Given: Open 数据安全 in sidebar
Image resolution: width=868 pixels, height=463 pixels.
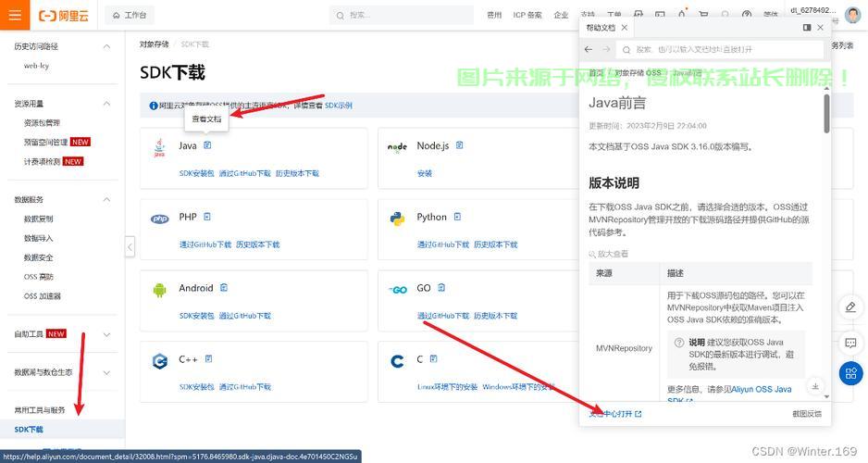Looking at the screenshot, I should 38,257.
